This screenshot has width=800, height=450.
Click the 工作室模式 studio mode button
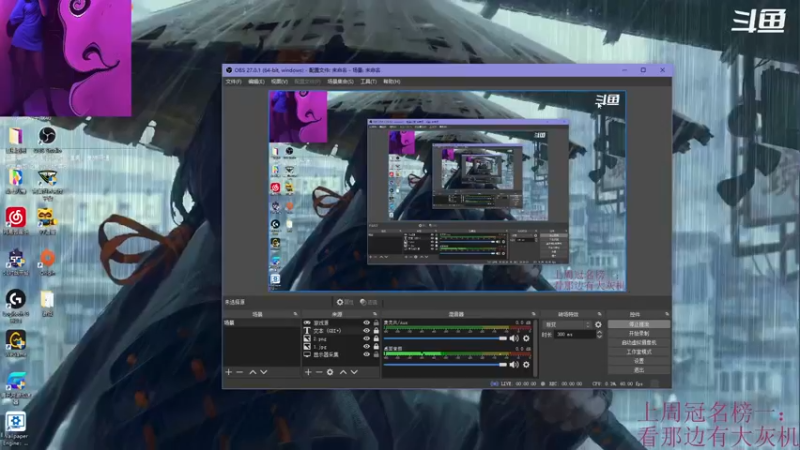tap(639, 352)
